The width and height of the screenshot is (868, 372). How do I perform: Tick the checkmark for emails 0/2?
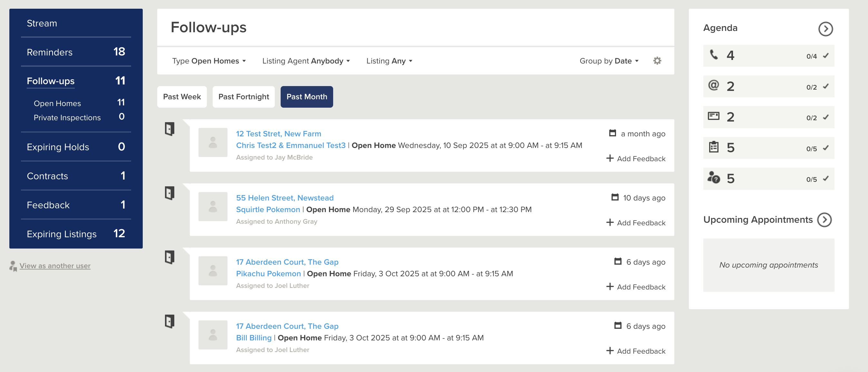[825, 87]
